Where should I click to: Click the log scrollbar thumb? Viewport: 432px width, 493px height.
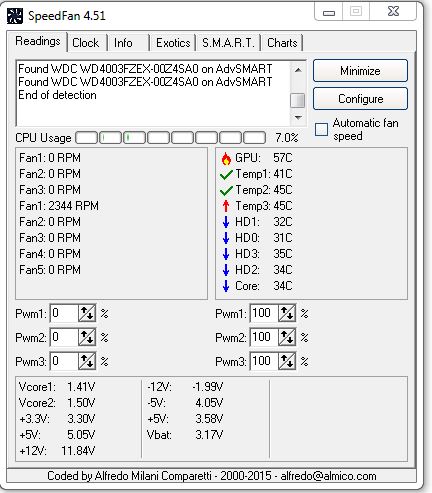298,101
